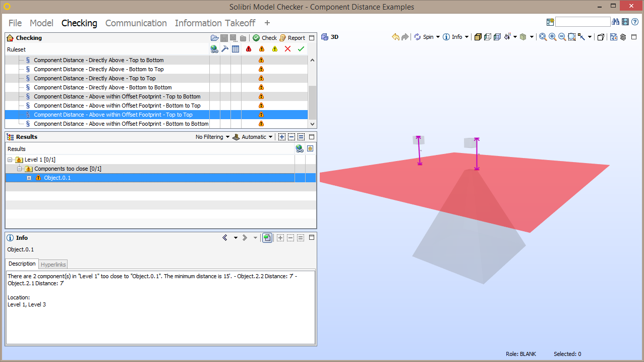
Task: Click Checking list scrollbar down arrow
Action: coord(312,124)
